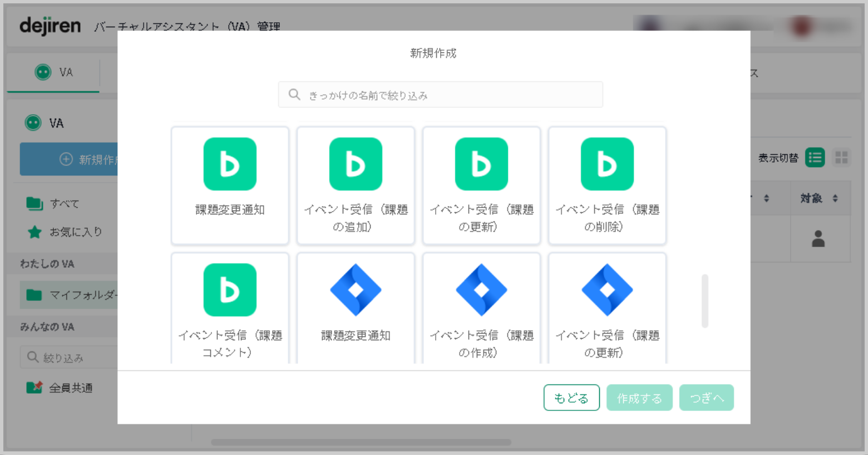868x455 pixels.
Task: Open the 全員共通 shared folder
Action: [60, 388]
